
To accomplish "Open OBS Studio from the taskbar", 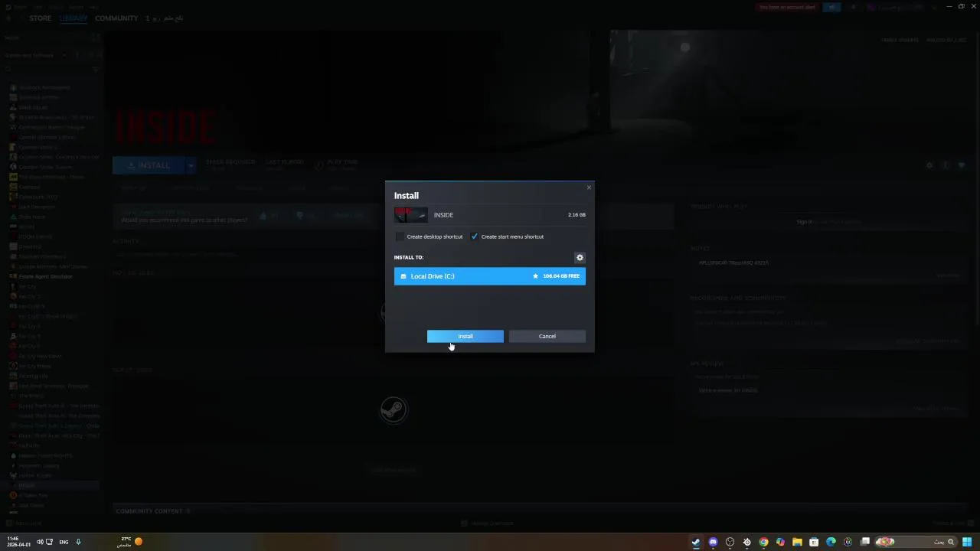I will [x=730, y=542].
